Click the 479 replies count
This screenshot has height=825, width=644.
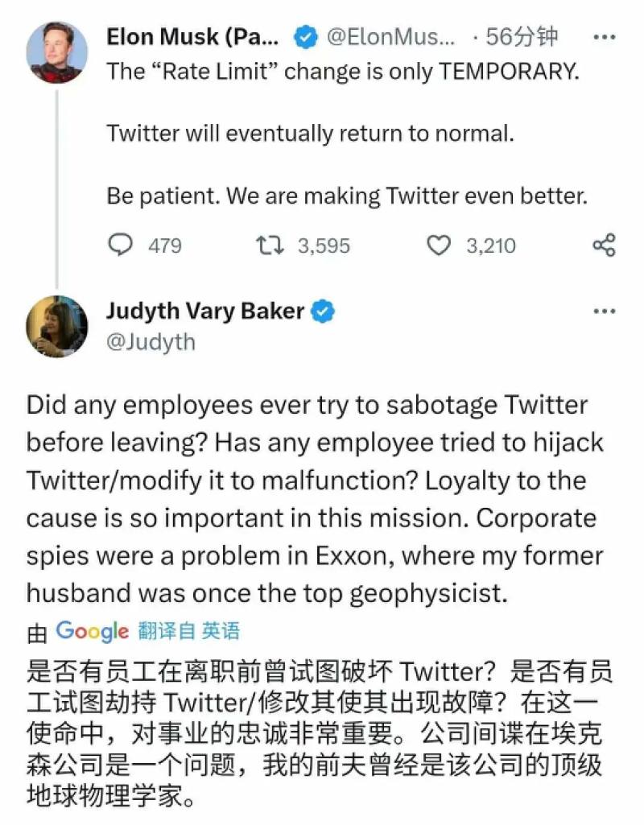pyautogui.click(x=165, y=245)
